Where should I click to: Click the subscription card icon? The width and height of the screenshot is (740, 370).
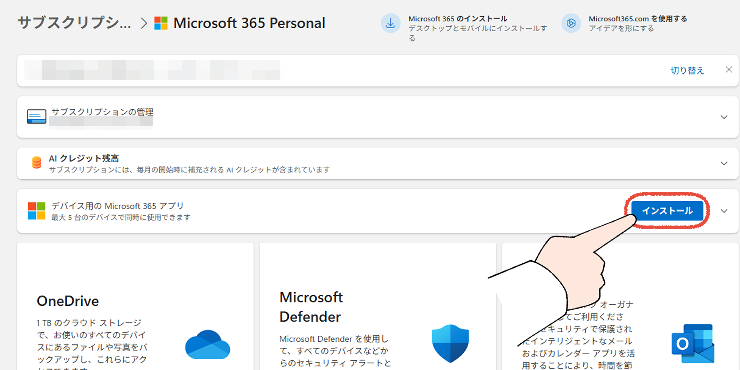point(36,117)
